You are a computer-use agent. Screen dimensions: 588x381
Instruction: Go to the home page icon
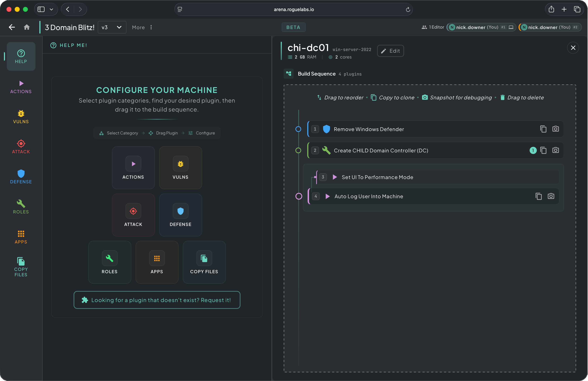(x=27, y=27)
